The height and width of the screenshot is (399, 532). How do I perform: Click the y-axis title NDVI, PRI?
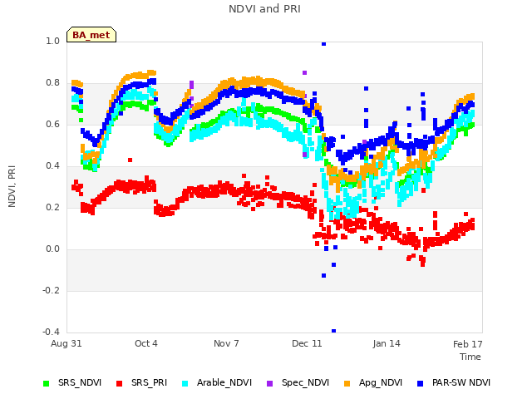tap(12, 186)
